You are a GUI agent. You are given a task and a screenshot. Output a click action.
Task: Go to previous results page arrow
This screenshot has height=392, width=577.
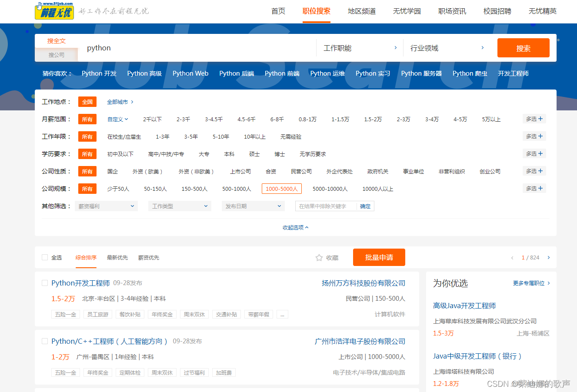512,258
